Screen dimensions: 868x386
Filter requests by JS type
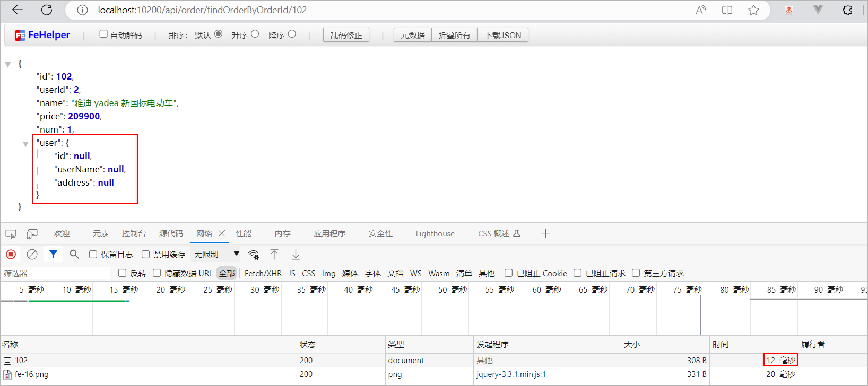(x=292, y=274)
